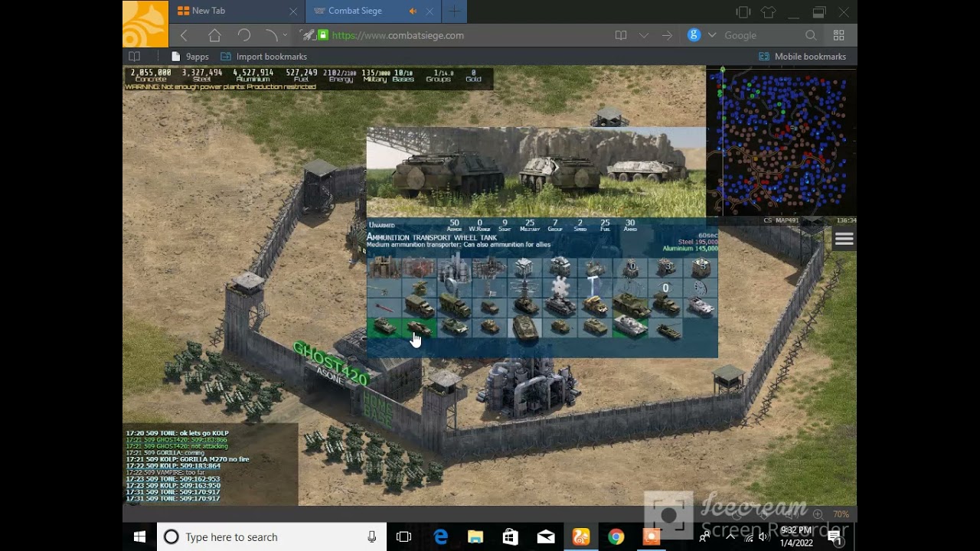Open the Windows Start menu
The height and width of the screenshot is (551, 980).
[x=139, y=537]
